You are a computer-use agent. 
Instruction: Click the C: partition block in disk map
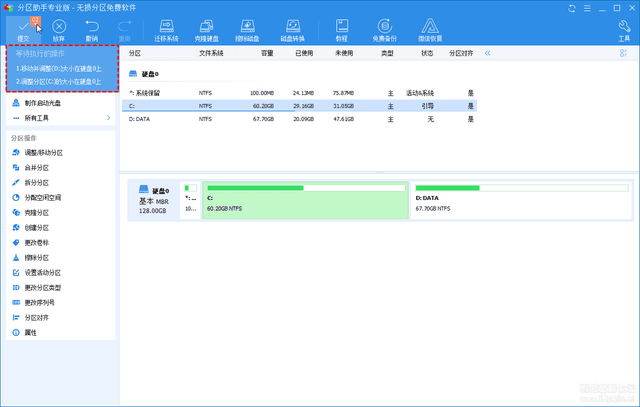pos(305,198)
